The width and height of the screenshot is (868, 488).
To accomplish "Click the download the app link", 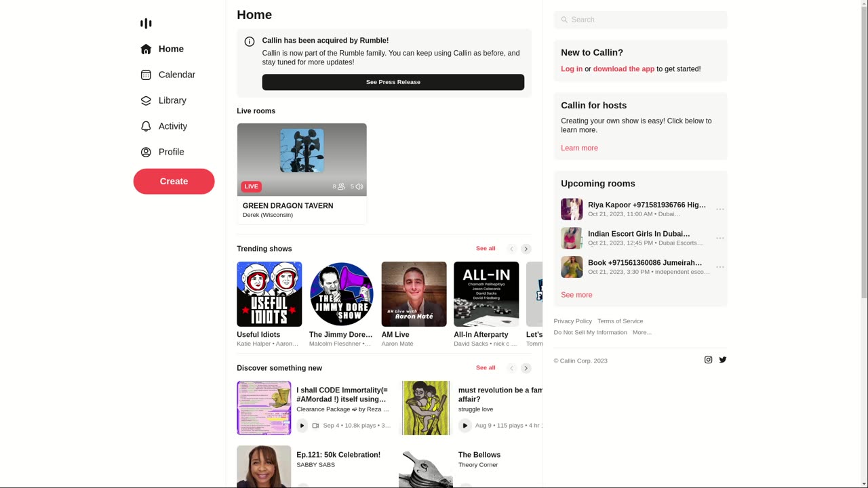I will 624,69.
